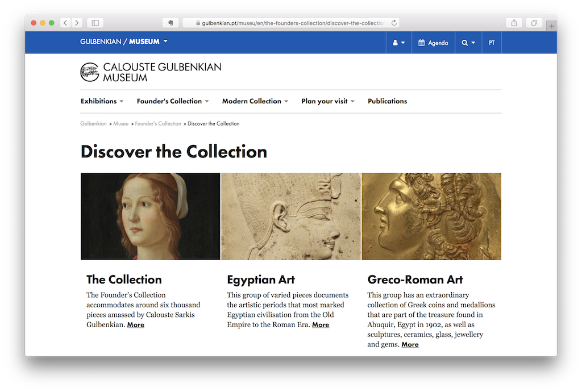582x392 pixels.
Task: Open the Plan your visit menu
Action: (x=328, y=101)
